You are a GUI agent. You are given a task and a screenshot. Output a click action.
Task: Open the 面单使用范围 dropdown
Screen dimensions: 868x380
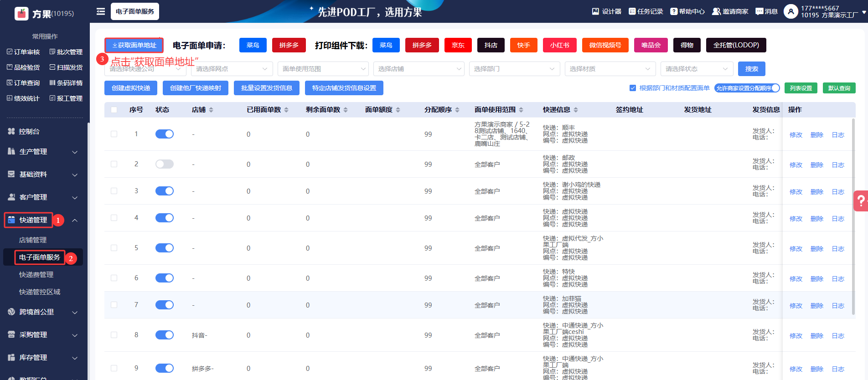coord(323,69)
